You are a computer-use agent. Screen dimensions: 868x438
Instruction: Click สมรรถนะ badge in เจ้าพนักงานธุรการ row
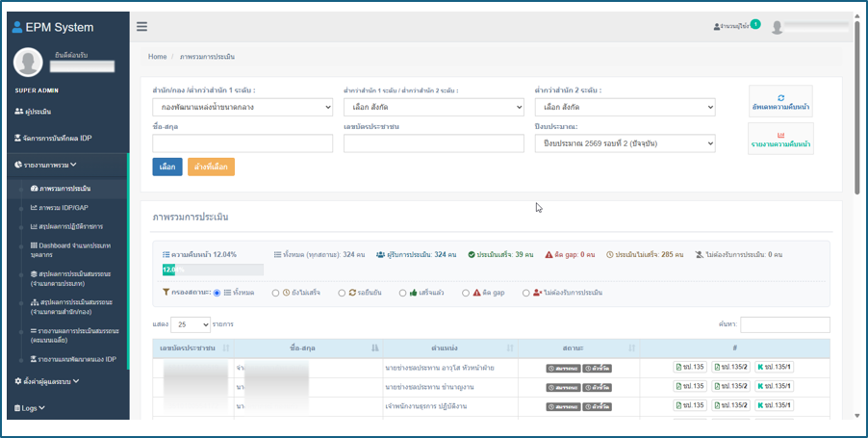click(x=563, y=407)
